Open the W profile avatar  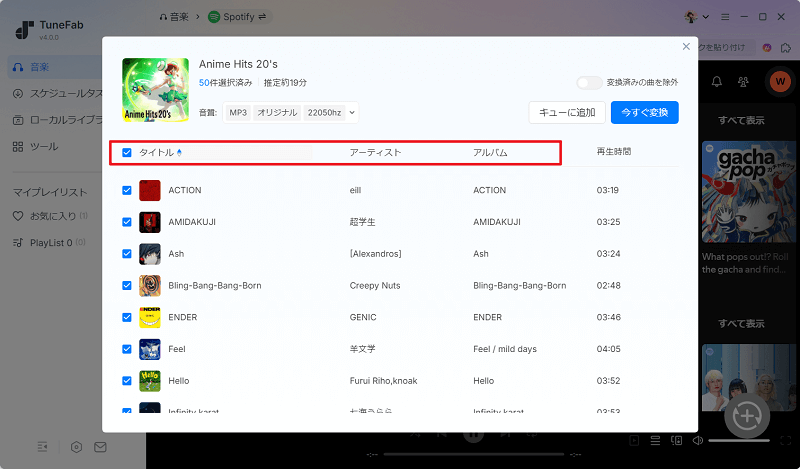coord(780,81)
